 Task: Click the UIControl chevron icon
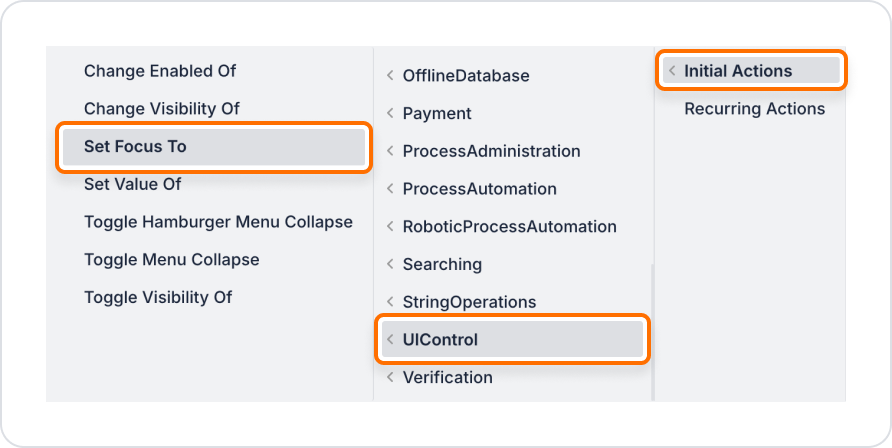pos(390,339)
